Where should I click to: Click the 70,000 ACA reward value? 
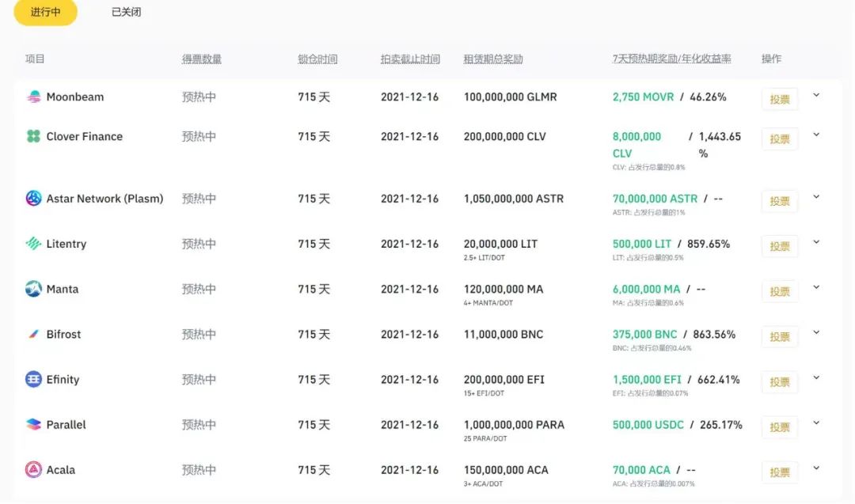(641, 470)
